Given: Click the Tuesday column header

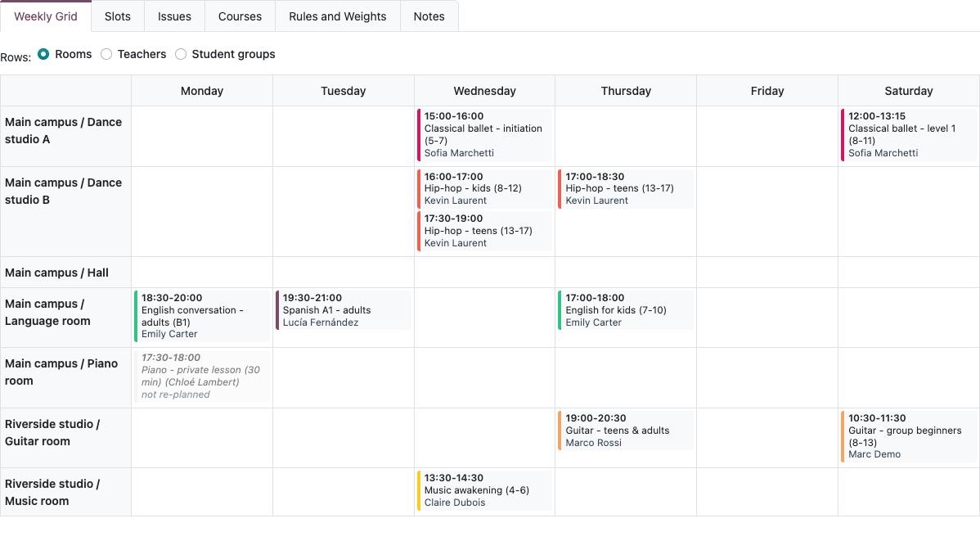Looking at the screenshot, I should [343, 91].
